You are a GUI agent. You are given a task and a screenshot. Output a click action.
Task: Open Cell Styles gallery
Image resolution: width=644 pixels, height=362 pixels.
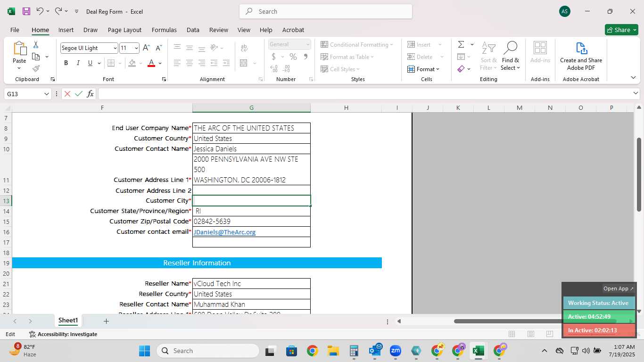tap(341, 69)
